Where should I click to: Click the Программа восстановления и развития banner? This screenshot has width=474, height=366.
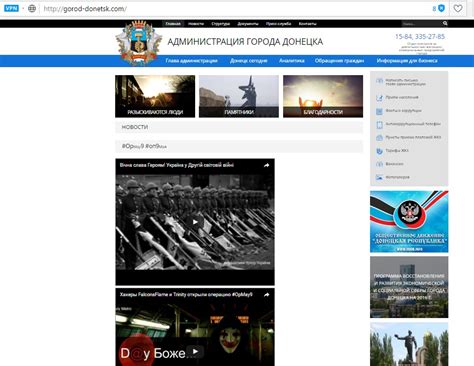coord(409,287)
